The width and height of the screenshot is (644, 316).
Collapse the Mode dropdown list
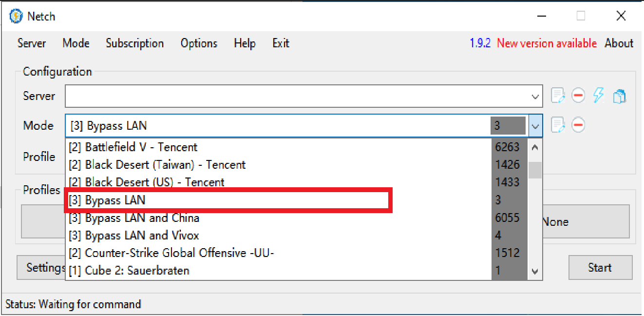535,126
